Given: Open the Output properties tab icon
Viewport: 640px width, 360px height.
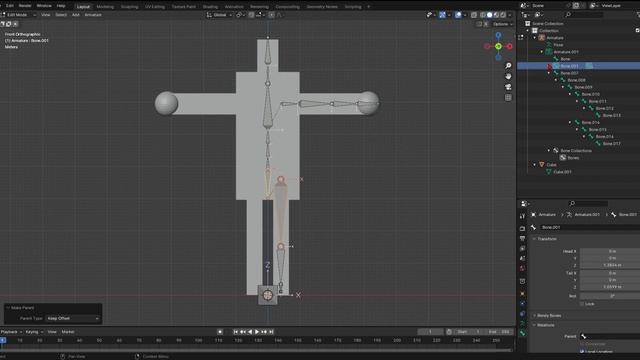Looking at the screenshot, I should [x=522, y=238].
